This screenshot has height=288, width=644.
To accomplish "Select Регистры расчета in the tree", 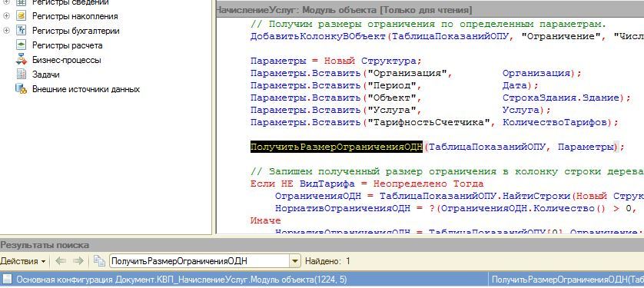I will click(68, 45).
